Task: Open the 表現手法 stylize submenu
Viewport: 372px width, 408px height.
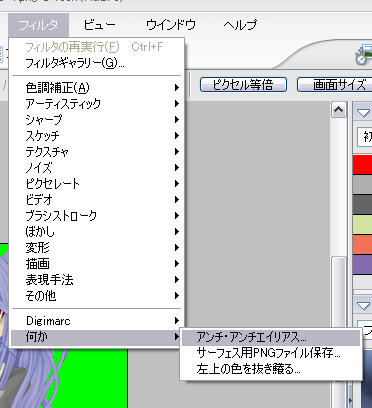Action: (97, 280)
